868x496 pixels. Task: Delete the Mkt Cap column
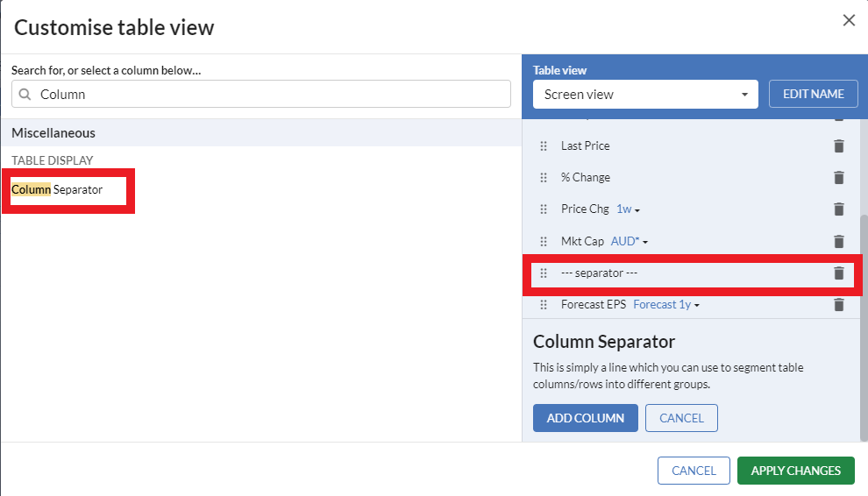coord(839,241)
